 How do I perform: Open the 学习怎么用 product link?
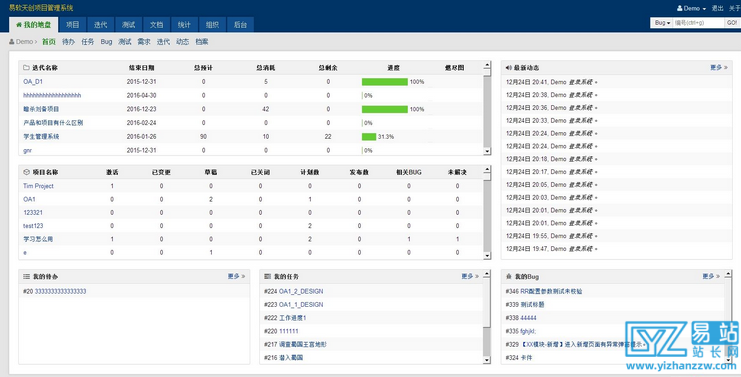pos(38,239)
